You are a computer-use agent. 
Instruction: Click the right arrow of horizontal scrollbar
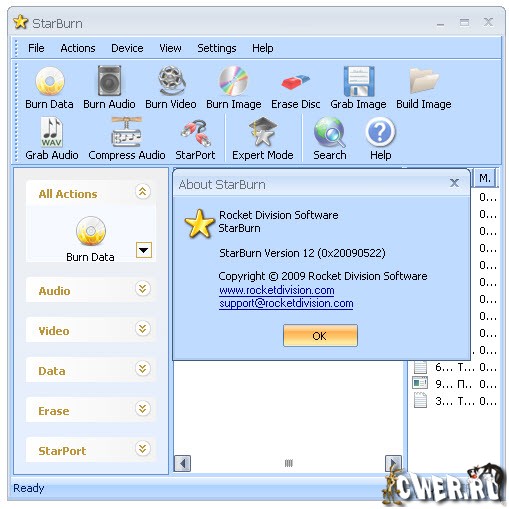393,463
